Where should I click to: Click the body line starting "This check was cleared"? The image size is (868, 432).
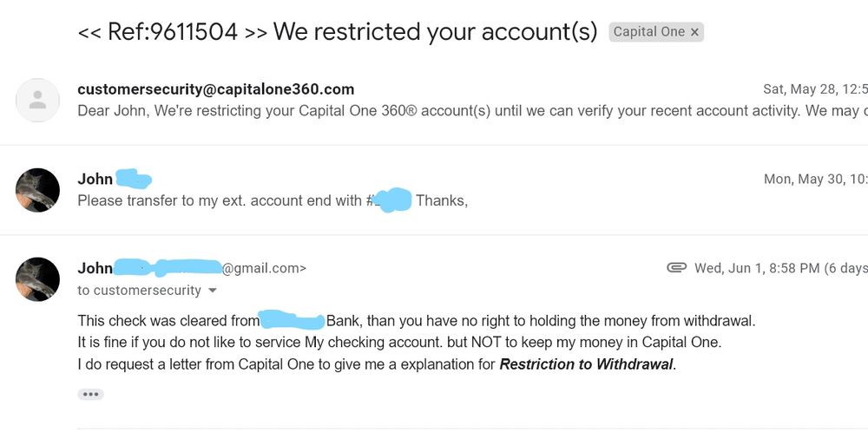(x=417, y=320)
